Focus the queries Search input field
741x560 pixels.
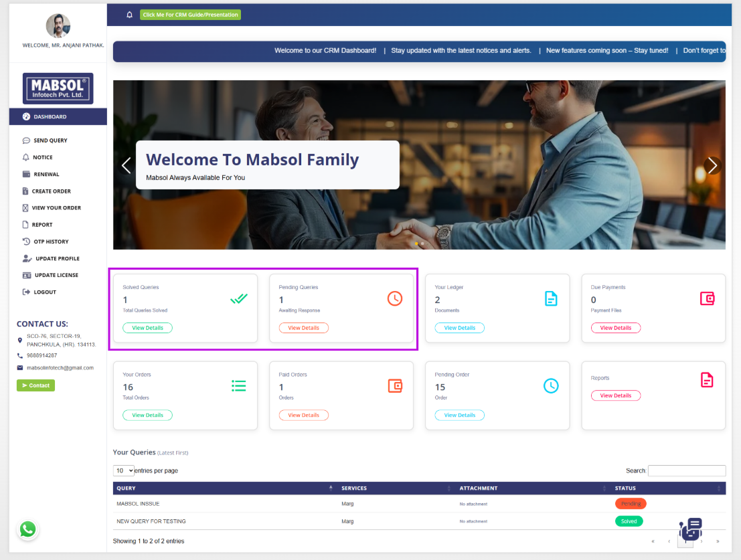coord(686,470)
